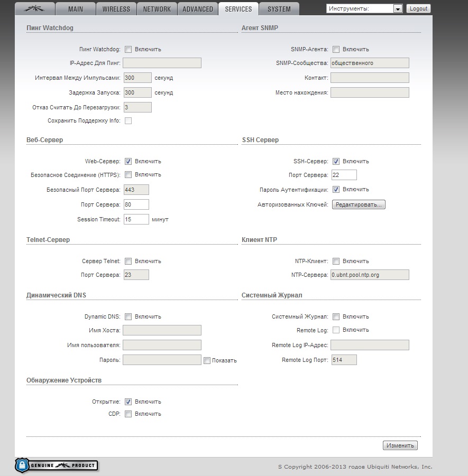
Task: Switch to the MAIN tab
Action: click(x=76, y=9)
